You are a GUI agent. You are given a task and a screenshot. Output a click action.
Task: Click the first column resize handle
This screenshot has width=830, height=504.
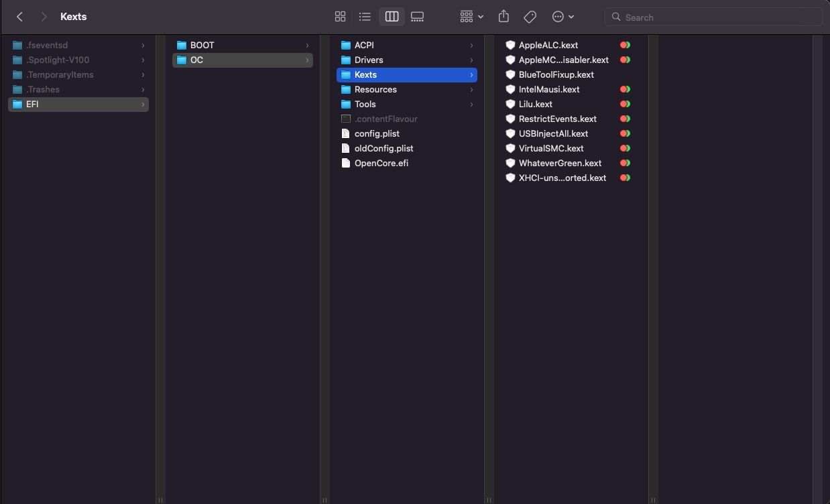(x=160, y=499)
